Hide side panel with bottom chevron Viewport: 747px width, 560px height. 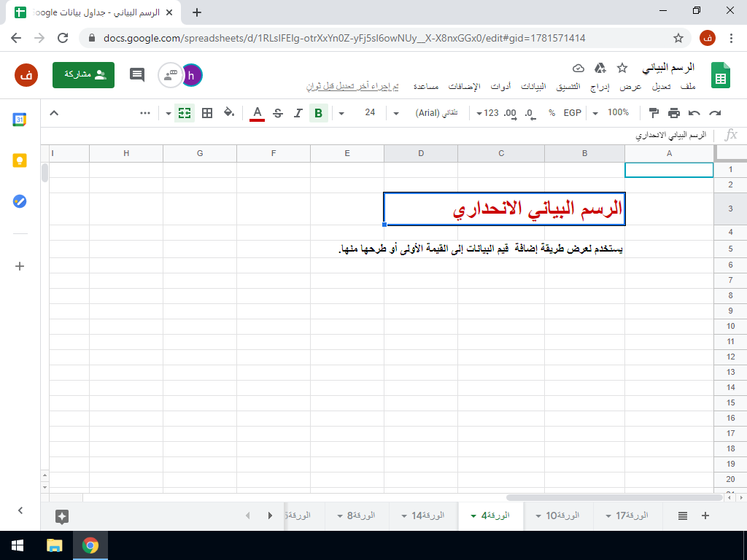20,510
